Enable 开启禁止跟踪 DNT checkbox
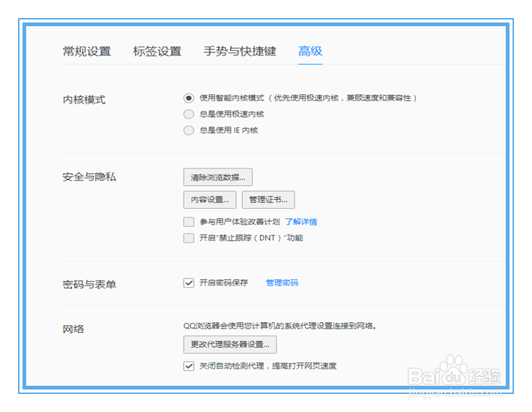Viewport: 532px width, 412px height. [189, 238]
